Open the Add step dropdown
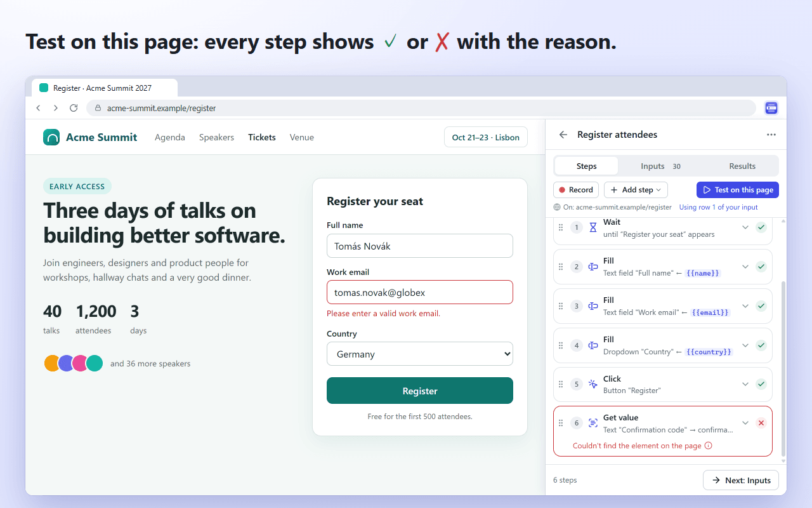The image size is (812, 508). coord(636,190)
